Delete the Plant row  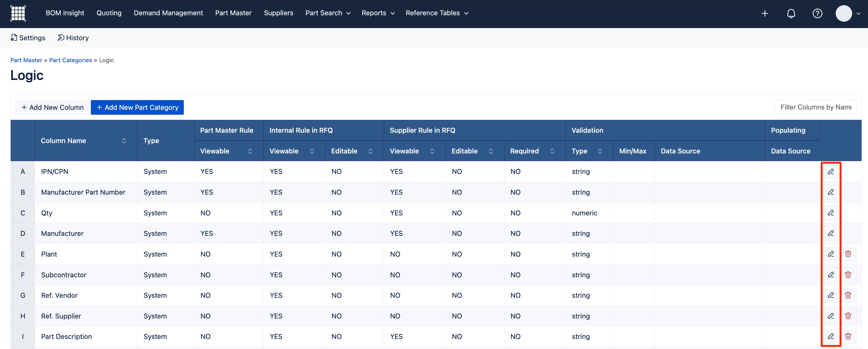(848, 254)
